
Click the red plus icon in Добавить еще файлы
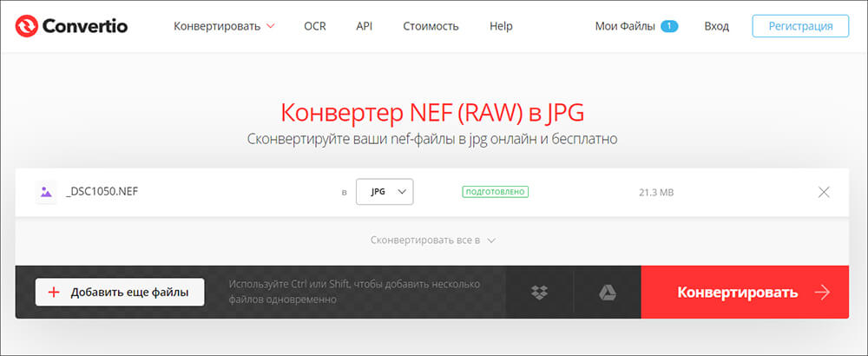(x=54, y=293)
